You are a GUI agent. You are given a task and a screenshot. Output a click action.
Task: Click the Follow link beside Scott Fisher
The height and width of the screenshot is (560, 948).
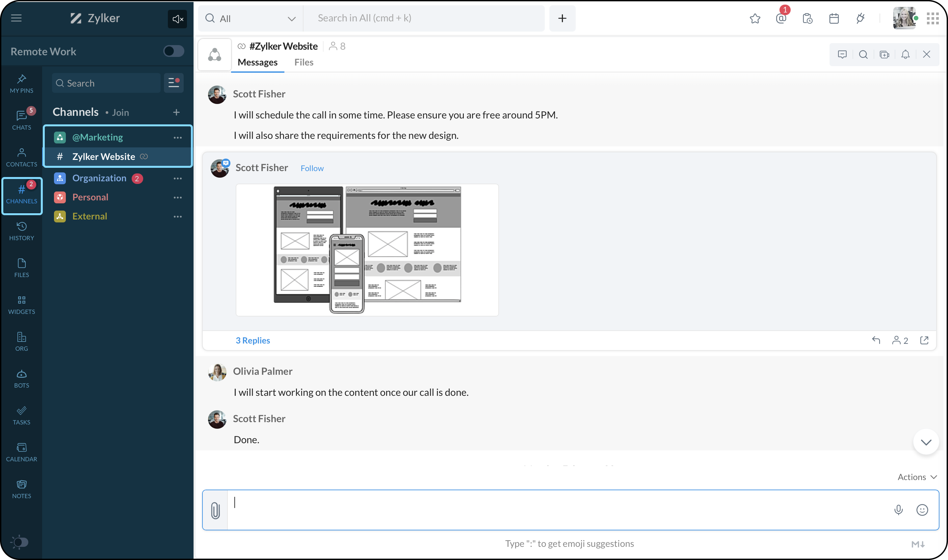click(312, 168)
